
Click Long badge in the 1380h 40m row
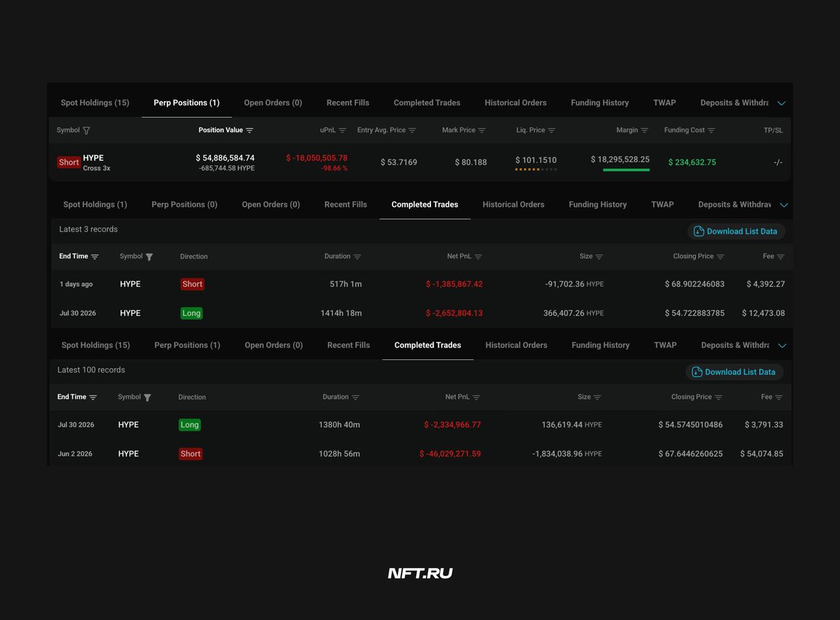(190, 425)
